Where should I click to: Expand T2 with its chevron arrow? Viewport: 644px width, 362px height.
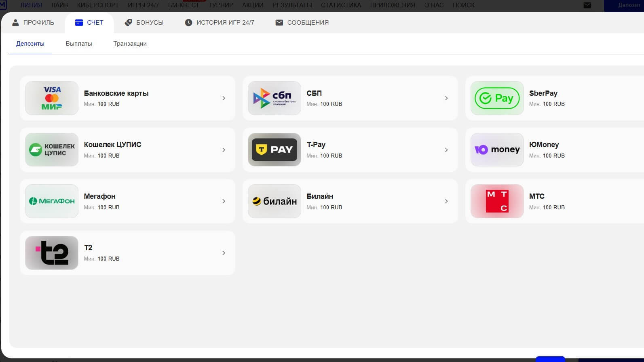pyautogui.click(x=224, y=253)
